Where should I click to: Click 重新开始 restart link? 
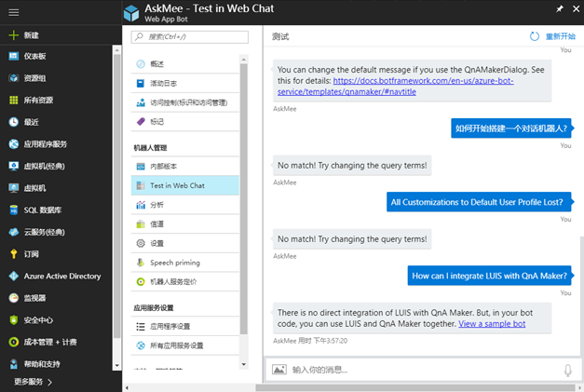pyautogui.click(x=560, y=36)
